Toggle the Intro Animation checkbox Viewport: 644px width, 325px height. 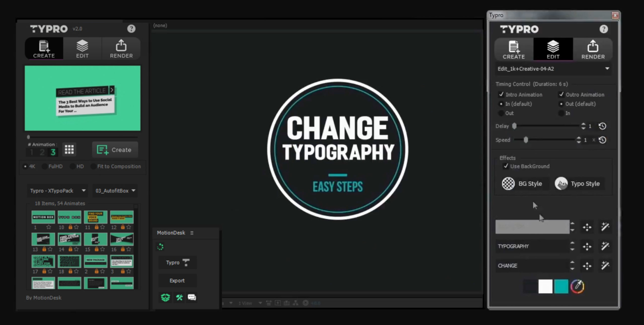pyautogui.click(x=501, y=95)
